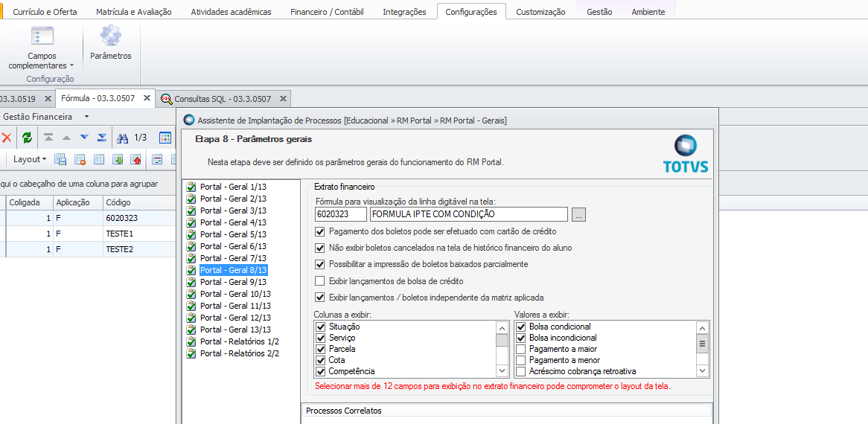The width and height of the screenshot is (868, 424).
Task: Switch to Financeiro / Contábil tab
Action: coord(327,12)
